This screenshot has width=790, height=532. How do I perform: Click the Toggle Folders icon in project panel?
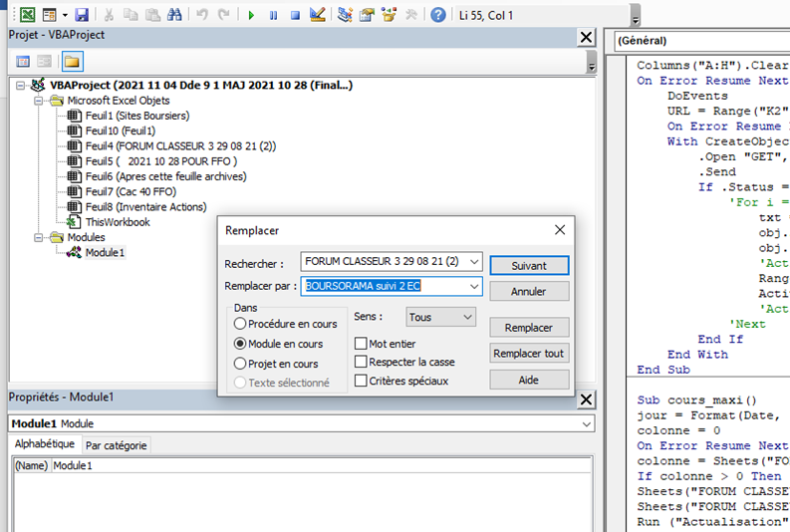tap(72, 62)
